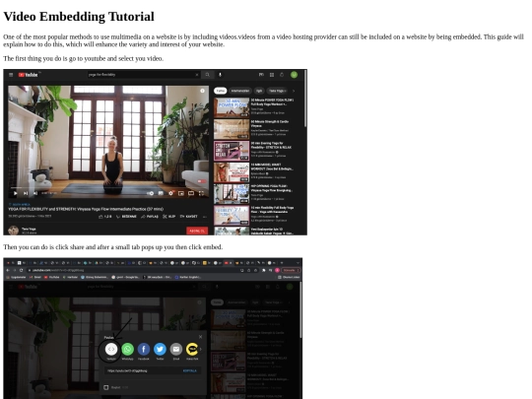Open a new browser tab with the plus icon
Image resolution: width=532 pixels, height=399 pixels.
tap(281, 263)
